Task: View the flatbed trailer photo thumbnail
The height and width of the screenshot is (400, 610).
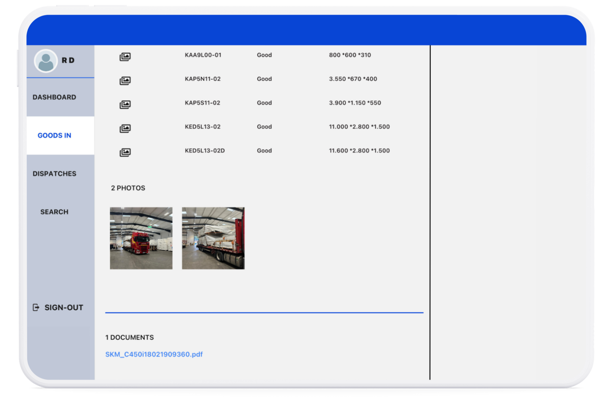Action: [213, 238]
